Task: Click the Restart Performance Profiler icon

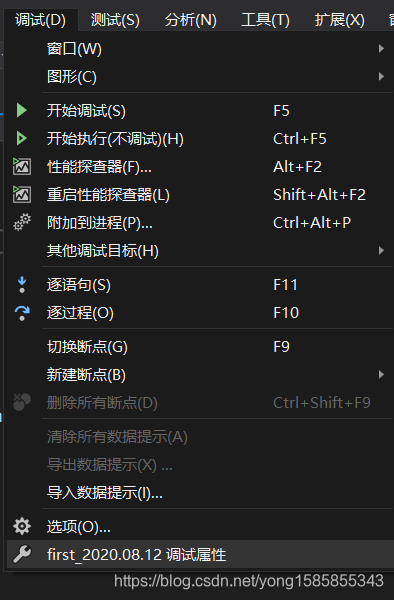Action: pyautogui.click(x=22, y=194)
